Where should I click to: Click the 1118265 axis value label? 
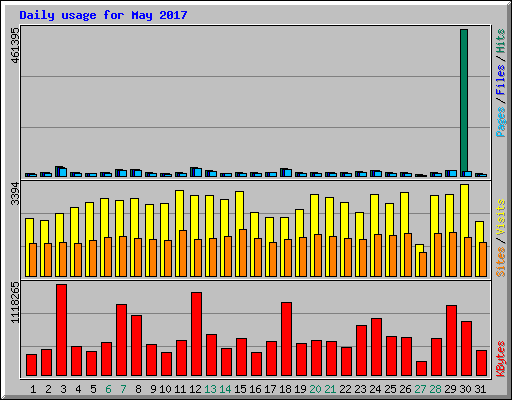[16, 302]
